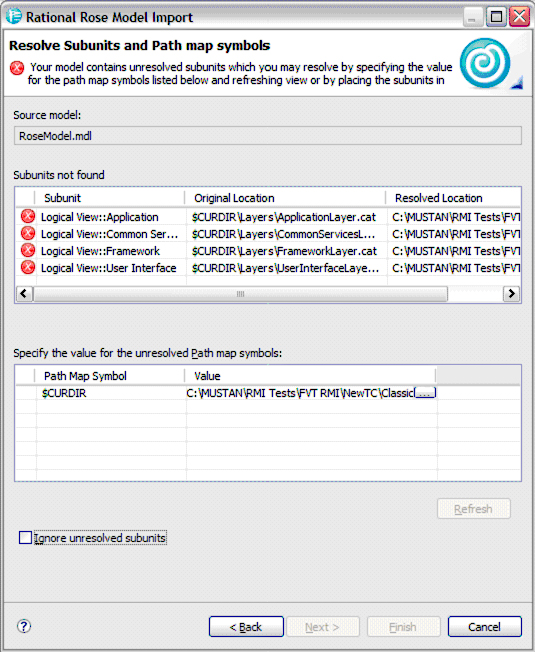Close the Rational Rose Model Import dialog
The image size is (535, 652).
[x=519, y=17]
